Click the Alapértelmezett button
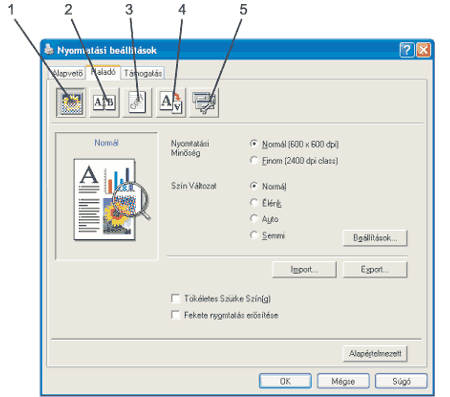This screenshot has height=397, width=450. tap(375, 353)
